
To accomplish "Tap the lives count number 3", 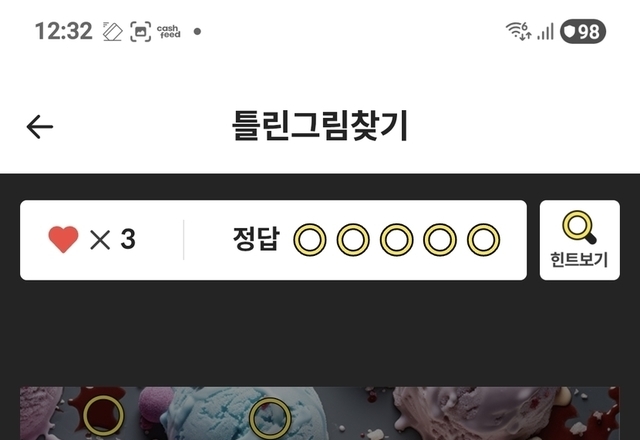I will point(128,239).
